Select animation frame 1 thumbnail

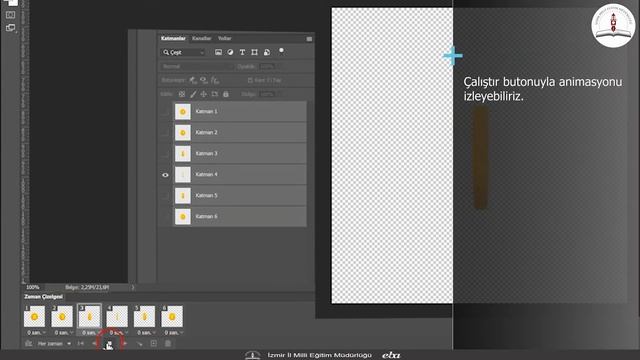tap(34, 316)
